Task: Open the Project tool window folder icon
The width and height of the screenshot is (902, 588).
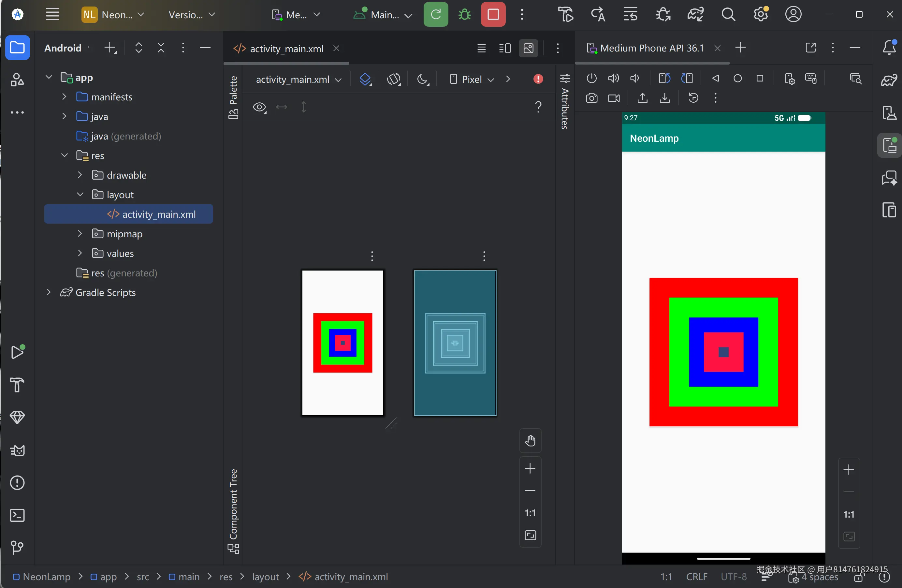Action: click(x=17, y=48)
